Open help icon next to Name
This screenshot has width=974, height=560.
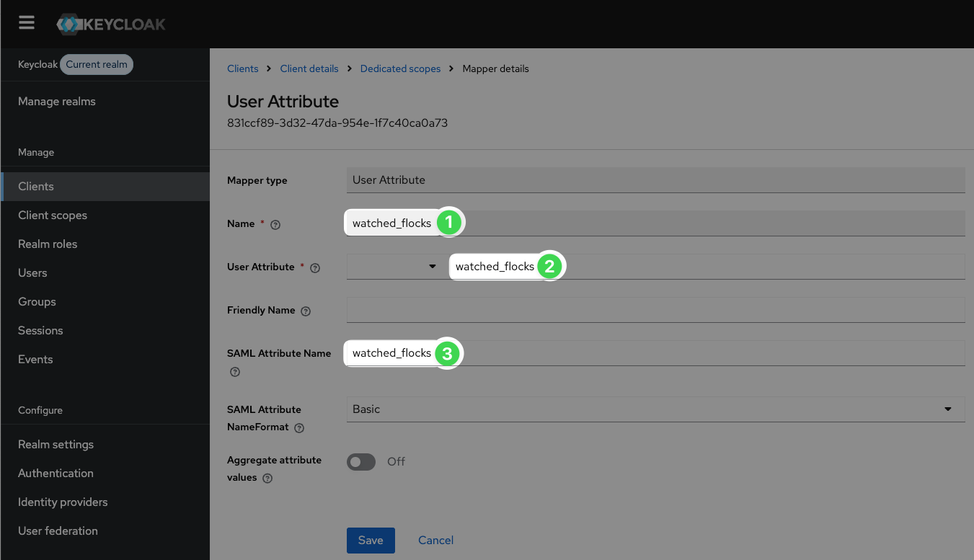click(275, 224)
